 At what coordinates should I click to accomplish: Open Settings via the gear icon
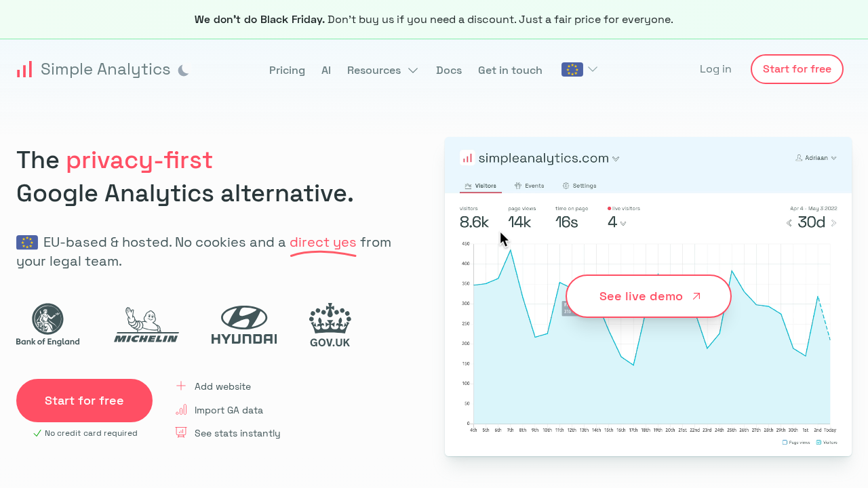(564, 185)
